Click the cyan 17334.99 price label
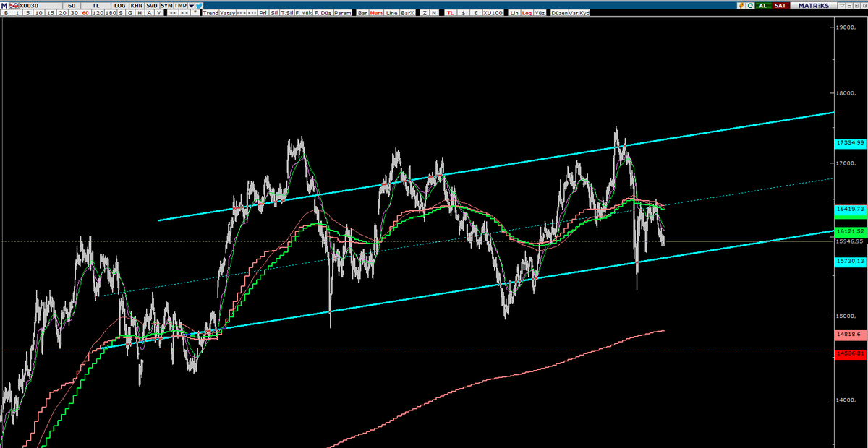The image size is (868, 448). coord(850,143)
